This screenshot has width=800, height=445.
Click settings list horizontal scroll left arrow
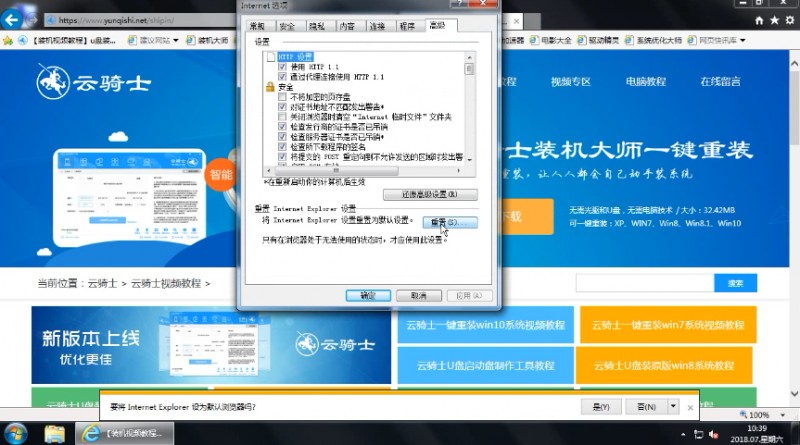[x=269, y=170]
